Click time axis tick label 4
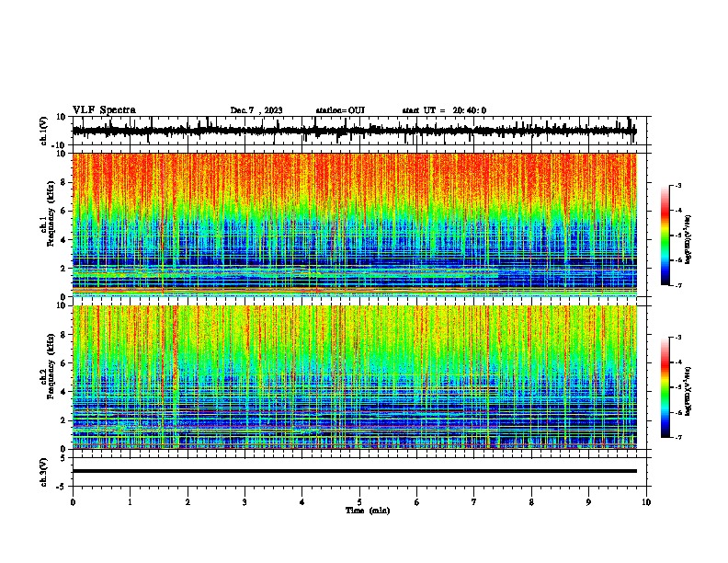The image size is (728, 563). 302,502
